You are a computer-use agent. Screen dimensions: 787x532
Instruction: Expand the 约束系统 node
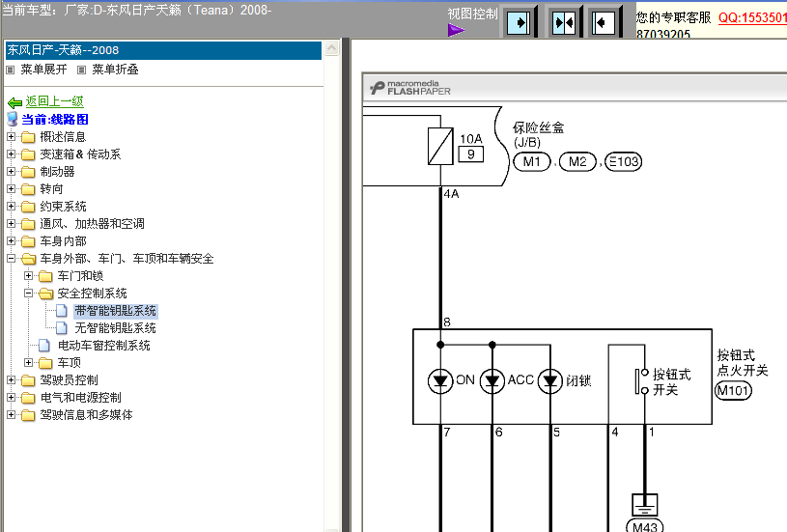(x=11, y=206)
